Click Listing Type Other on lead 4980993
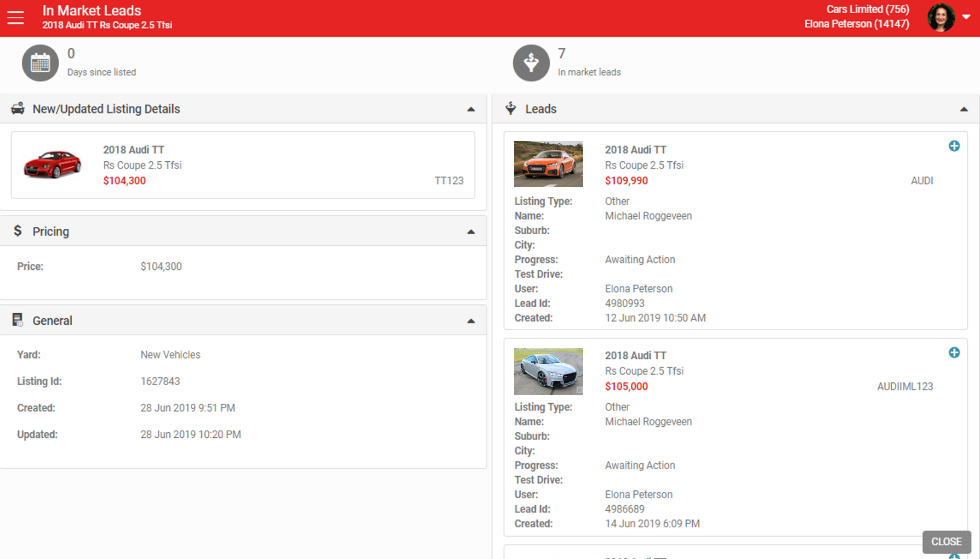Screen dimensions: 980x559 coord(617,201)
